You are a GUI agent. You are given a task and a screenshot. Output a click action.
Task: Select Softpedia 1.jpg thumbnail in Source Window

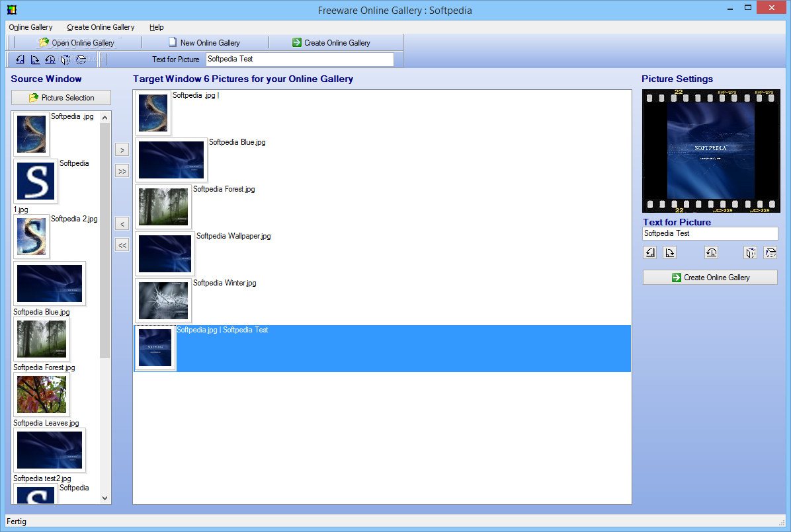tap(35, 181)
